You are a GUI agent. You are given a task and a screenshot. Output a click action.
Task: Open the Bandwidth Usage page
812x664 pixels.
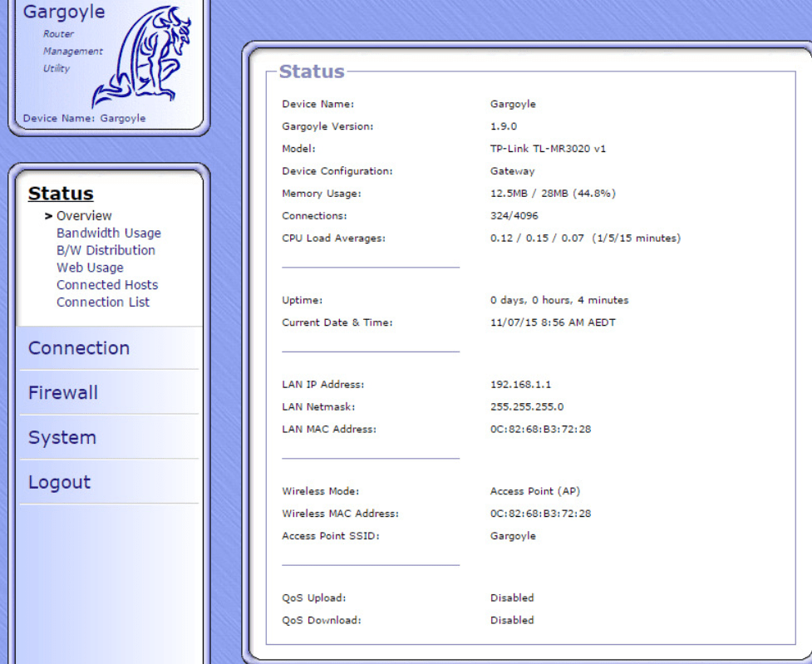[x=109, y=233]
